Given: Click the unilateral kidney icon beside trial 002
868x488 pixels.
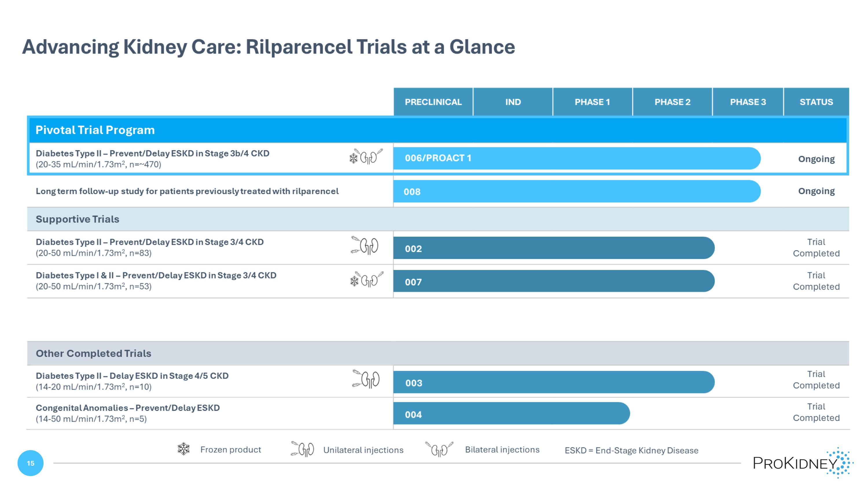Looking at the screenshot, I should pyautogui.click(x=365, y=245).
